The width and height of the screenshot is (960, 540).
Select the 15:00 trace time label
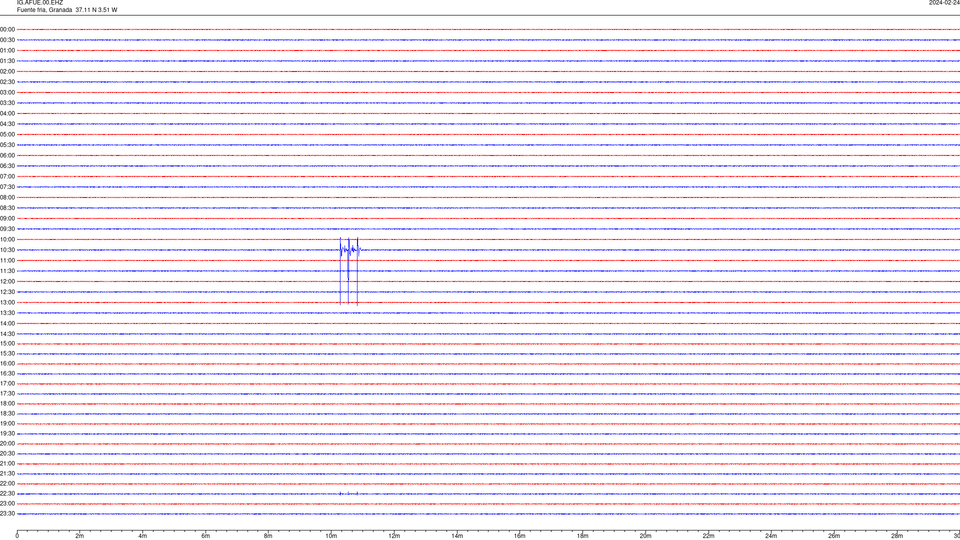[7, 343]
